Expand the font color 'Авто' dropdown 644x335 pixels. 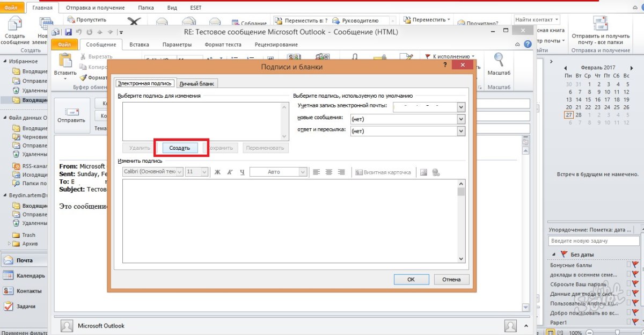(x=303, y=172)
